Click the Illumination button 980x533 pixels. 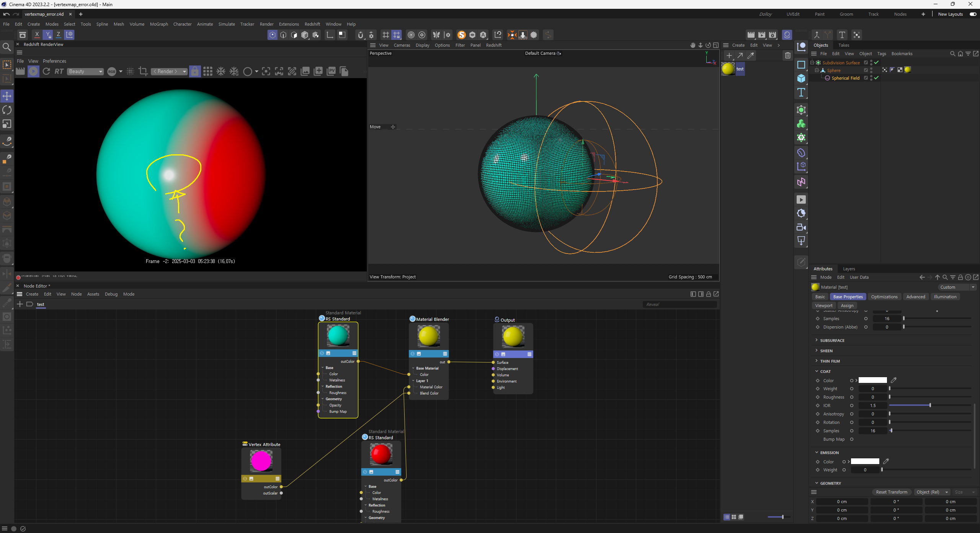pyautogui.click(x=945, y=297)
